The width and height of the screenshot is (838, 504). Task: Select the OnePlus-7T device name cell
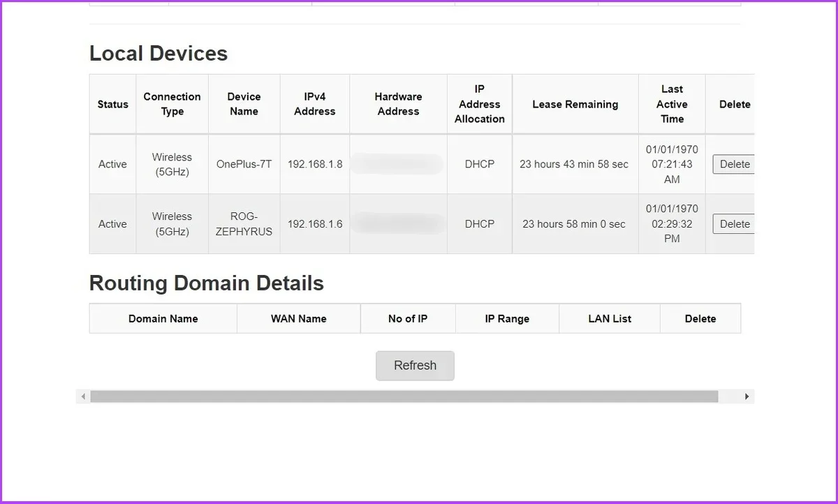tap(244, 165)
